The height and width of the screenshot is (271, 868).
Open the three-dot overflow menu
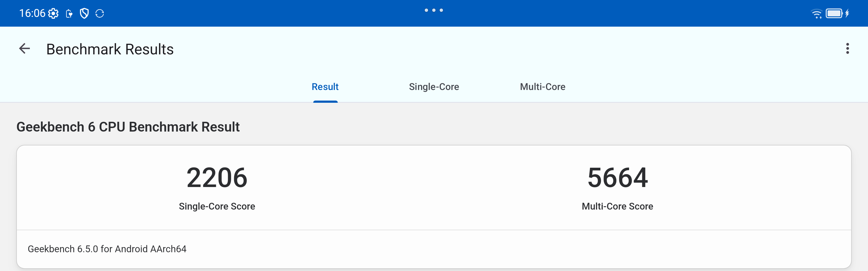coord(847,49)
